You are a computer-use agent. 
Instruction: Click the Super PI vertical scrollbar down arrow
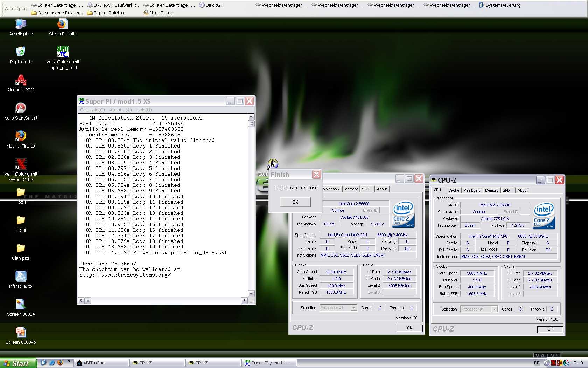point(251,293)
